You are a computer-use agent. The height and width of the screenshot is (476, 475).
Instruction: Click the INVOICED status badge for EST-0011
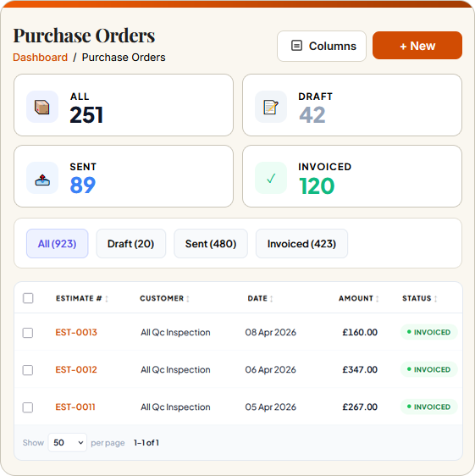click(429, 407)
